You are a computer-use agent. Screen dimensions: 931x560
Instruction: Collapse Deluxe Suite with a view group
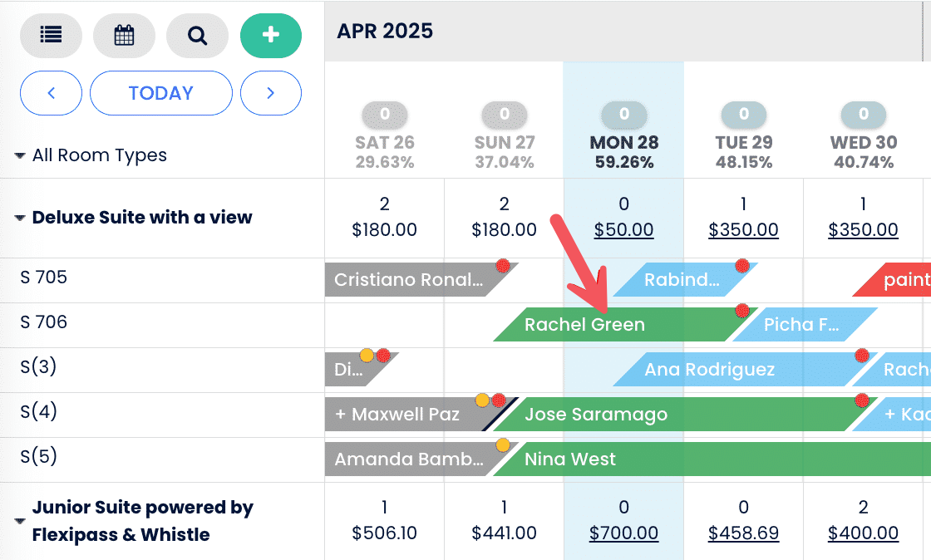[19, 219]
